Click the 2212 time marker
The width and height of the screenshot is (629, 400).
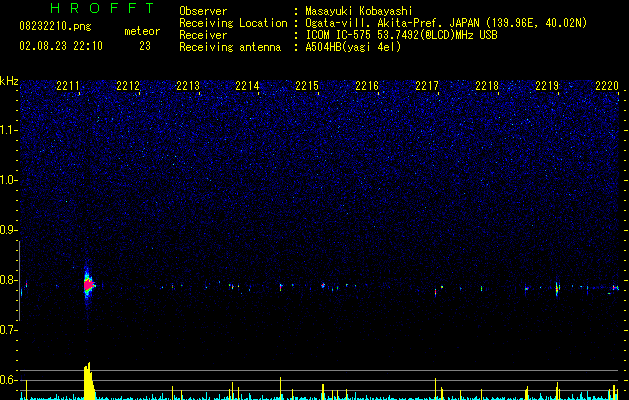coord(128,86)
